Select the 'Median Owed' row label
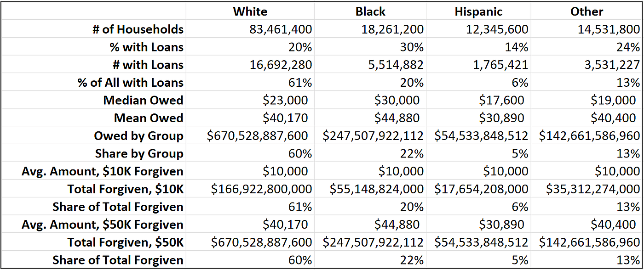This screenshot has height=270, width=644. pos(143,100)
